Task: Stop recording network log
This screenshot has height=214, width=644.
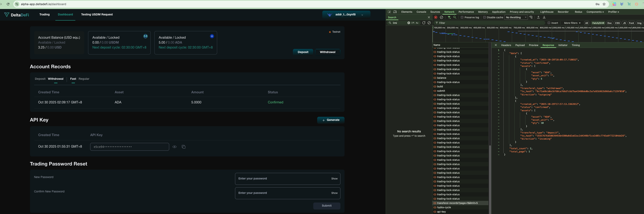Action: 436,17
